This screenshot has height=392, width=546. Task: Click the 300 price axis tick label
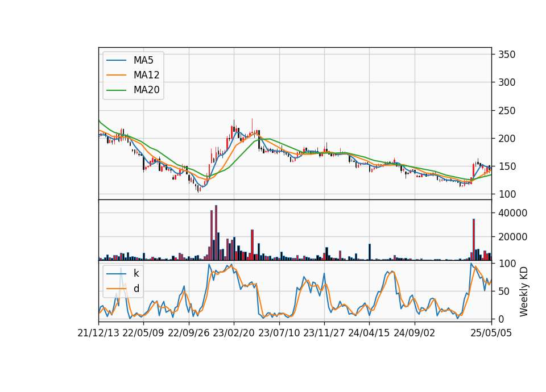(507, 82)
